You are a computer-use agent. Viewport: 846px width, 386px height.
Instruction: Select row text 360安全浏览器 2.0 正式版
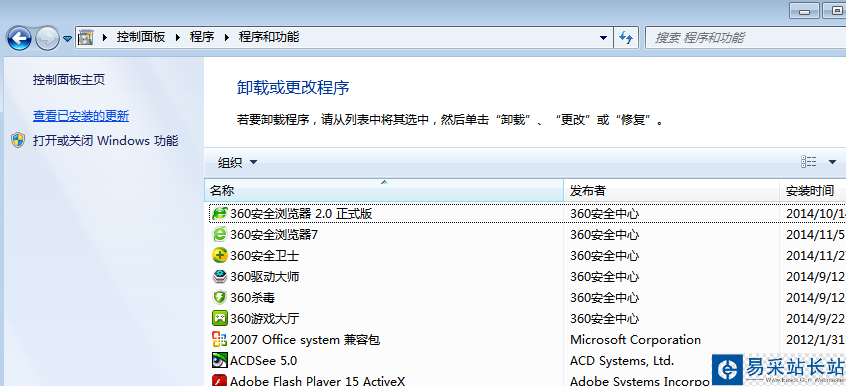click(x=301, y=214)
